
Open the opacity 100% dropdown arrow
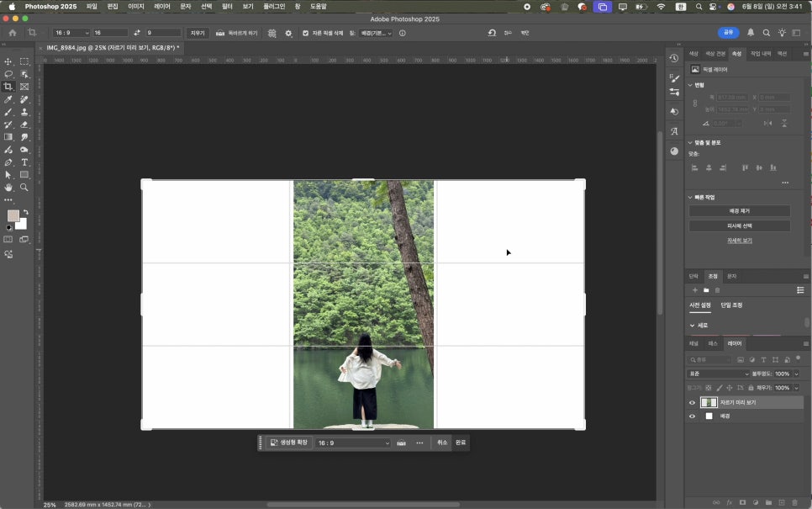tap(797, 374)
